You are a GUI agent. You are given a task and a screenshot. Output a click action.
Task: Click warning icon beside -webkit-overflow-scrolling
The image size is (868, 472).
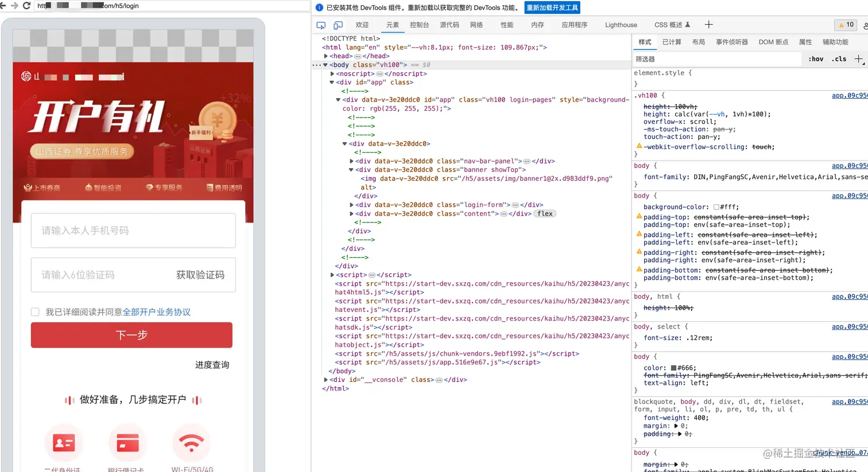tap(638, 146)
